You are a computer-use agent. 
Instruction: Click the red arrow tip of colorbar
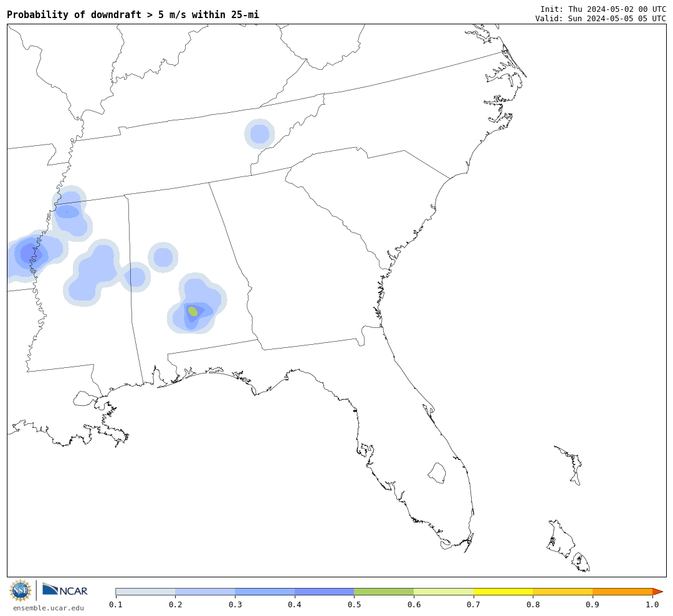click(x=657, y=592)
